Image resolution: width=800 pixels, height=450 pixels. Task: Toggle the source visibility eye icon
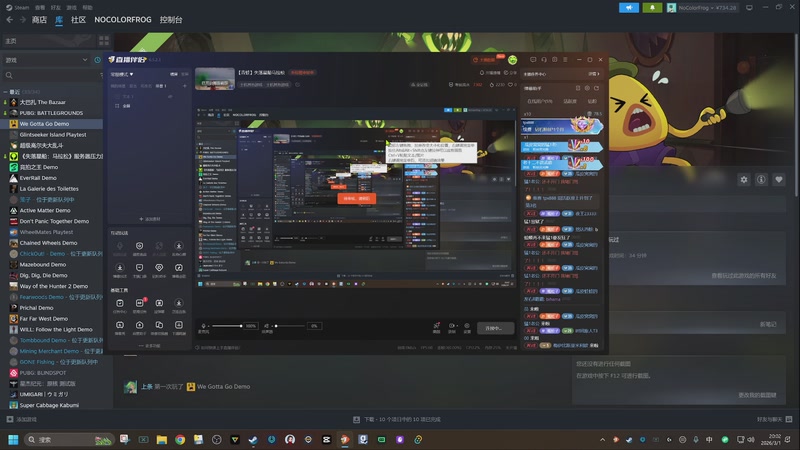tap(170, 96)
